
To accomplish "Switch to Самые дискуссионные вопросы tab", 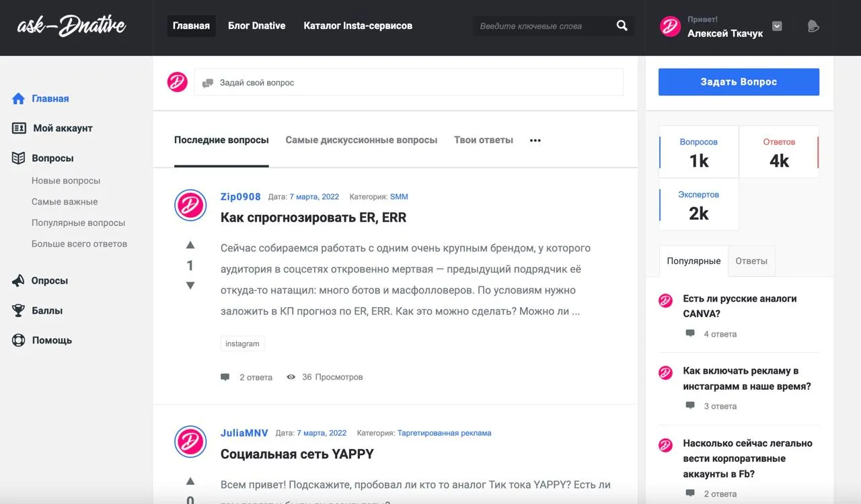I will pyautogui.click(x=361, y=140).
